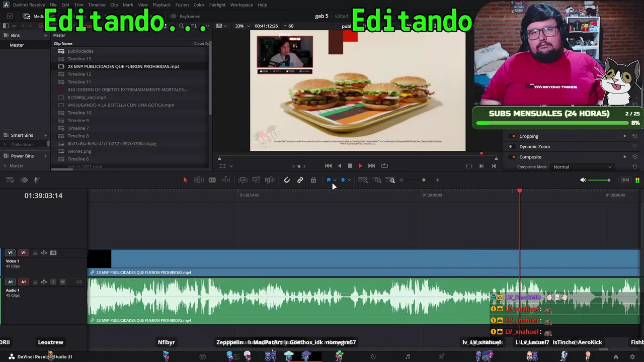Expand the Collections smart bin
The height and width of the screenshot is (362, 644).
[5, 145]
